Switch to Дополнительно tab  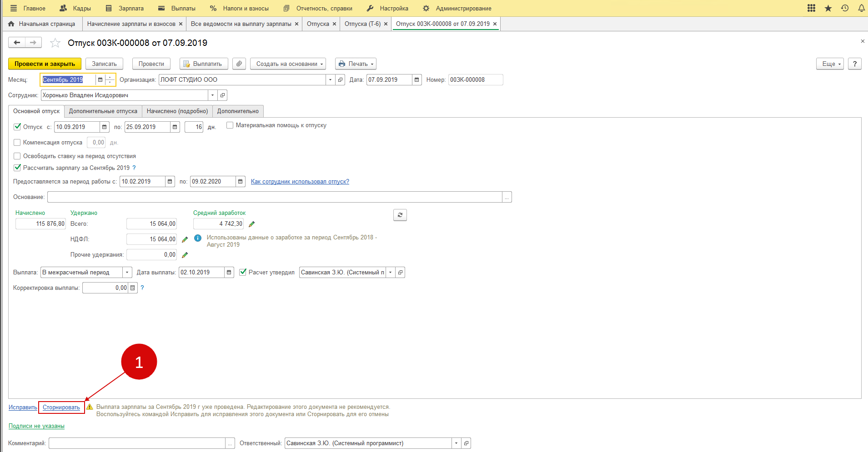click(x=238, y=111)
